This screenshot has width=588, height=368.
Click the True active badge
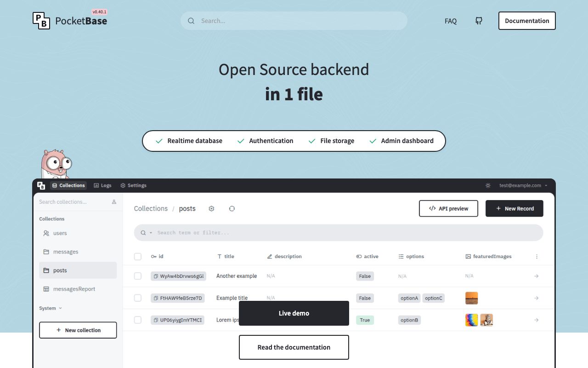(x=365, y=320)
